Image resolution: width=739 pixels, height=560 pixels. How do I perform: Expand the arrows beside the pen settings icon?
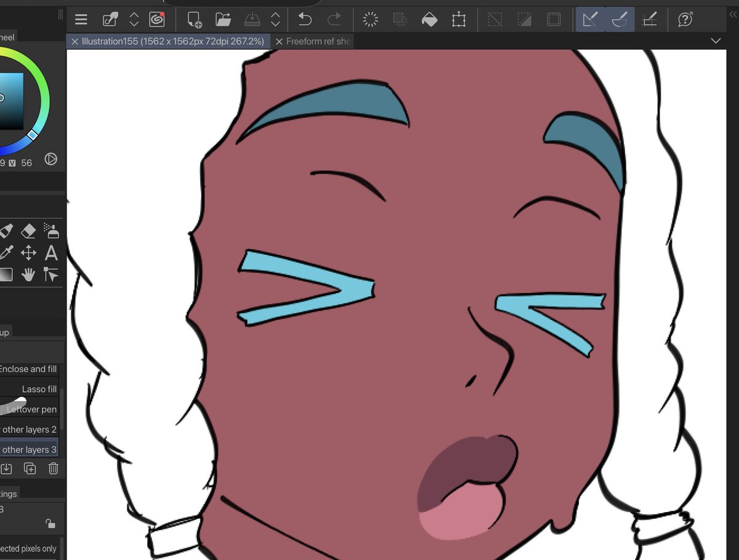tap(134, 20)
